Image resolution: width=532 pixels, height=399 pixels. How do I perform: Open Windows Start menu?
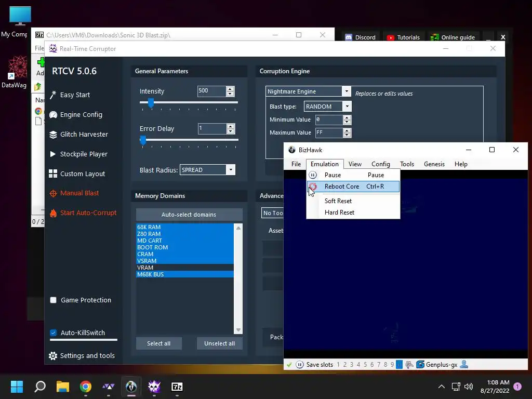pyautogui.click(x=17, y=387)
